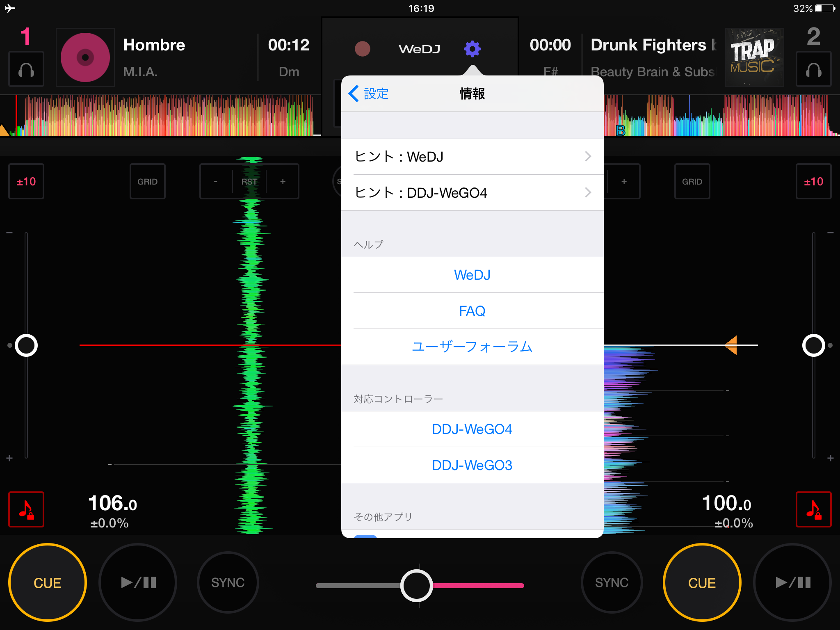Image resolution: width=840 pixels, height=630 pixels.
Task: Tap deck 1 elapsed time 00:12
Action: pyautogui.click(x=289, y=45)
